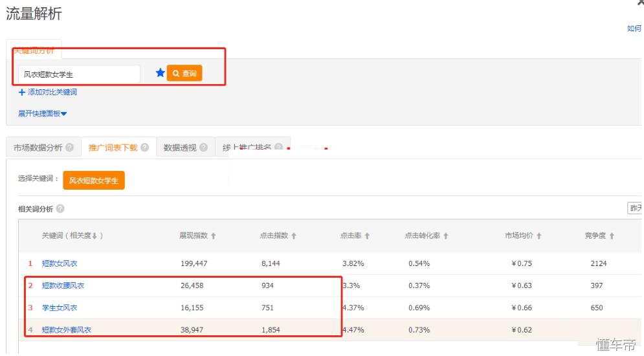Select the 风衣短款女学生 keyword chip
Viewport: 644px width, 356px height.
[94, 180]
